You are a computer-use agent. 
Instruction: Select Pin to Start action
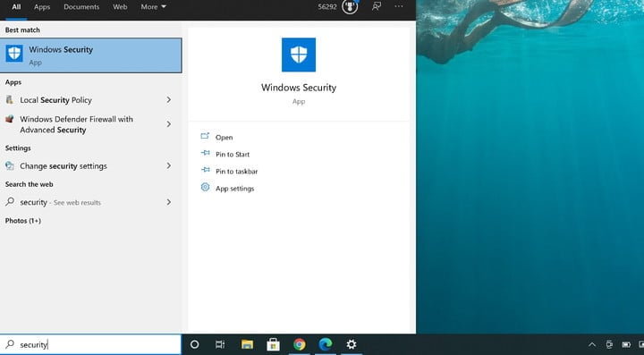pyautogui.click(x=233, y=155)
